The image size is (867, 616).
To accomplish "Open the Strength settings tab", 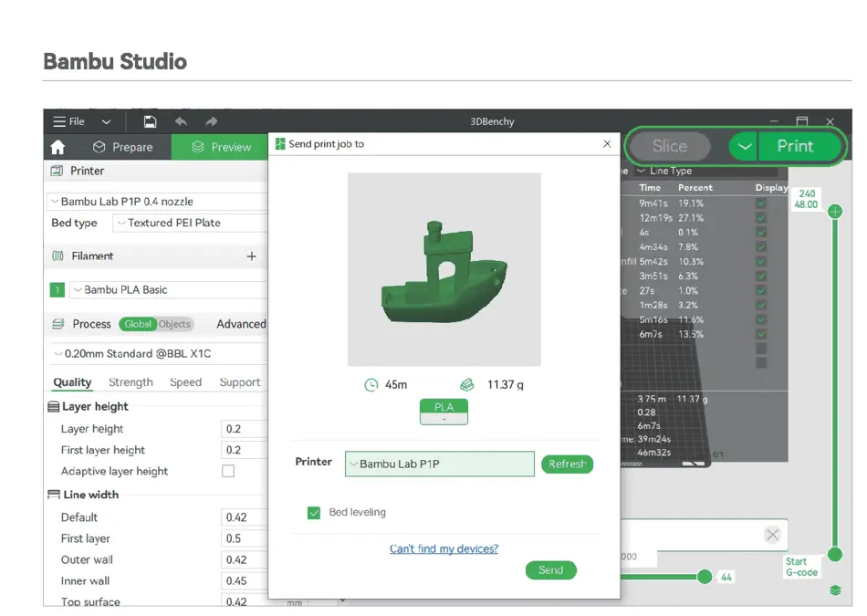I will pos(131,382).
